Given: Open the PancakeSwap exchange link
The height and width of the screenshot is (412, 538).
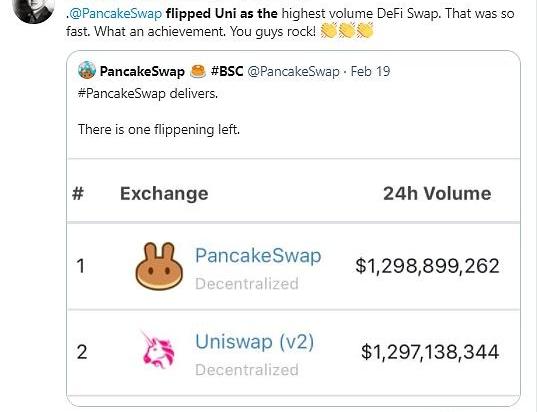Looking at the screenshot, I should coord(258,256).
